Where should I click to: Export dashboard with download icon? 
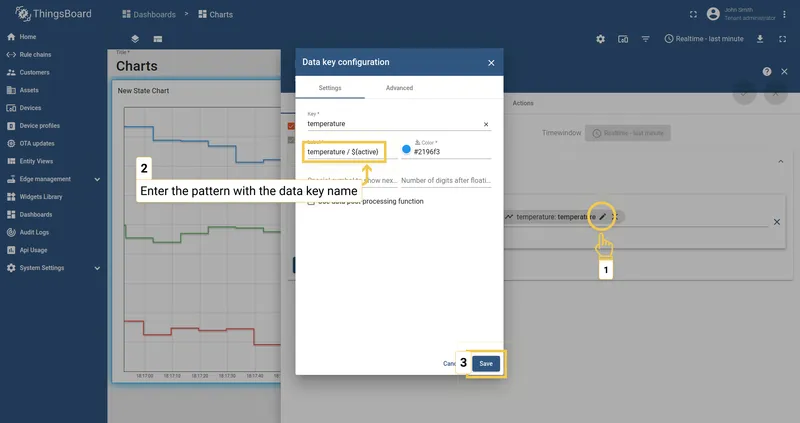[x=760, y=39]
